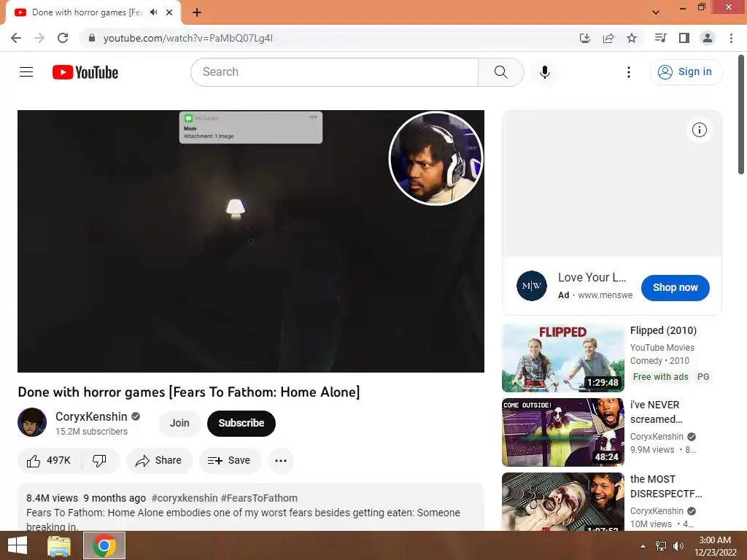Image resolution: width=747 pixels, height=560 pixels.
Task: Subscribe to CoryxKenshin channel
Action: [241, 423]
